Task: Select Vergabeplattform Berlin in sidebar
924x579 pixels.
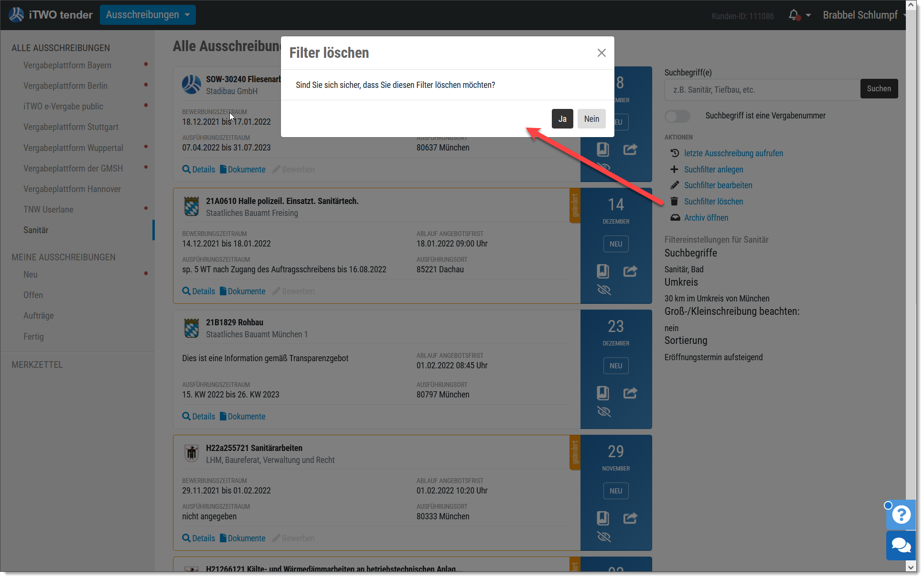Action: [x=65, y=86]
